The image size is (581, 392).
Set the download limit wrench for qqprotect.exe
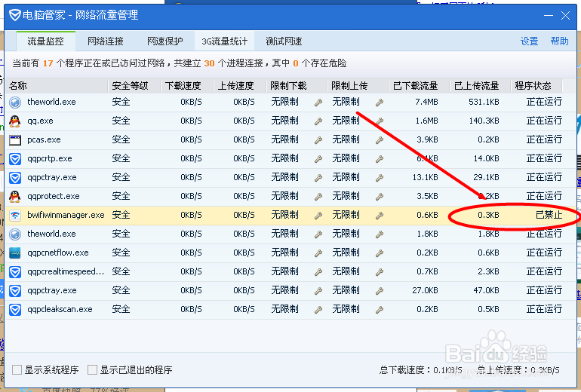[318, 197]
